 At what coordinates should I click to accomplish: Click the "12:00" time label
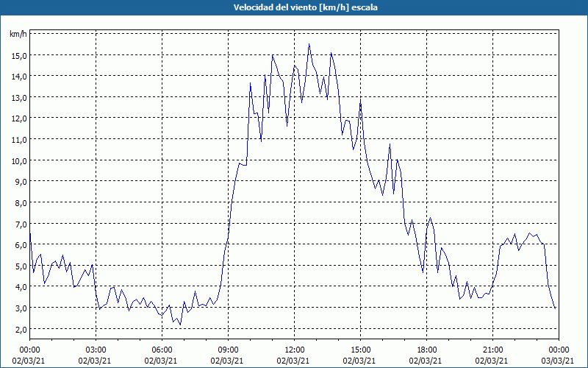pyautogui.click(x=295, y=350)
